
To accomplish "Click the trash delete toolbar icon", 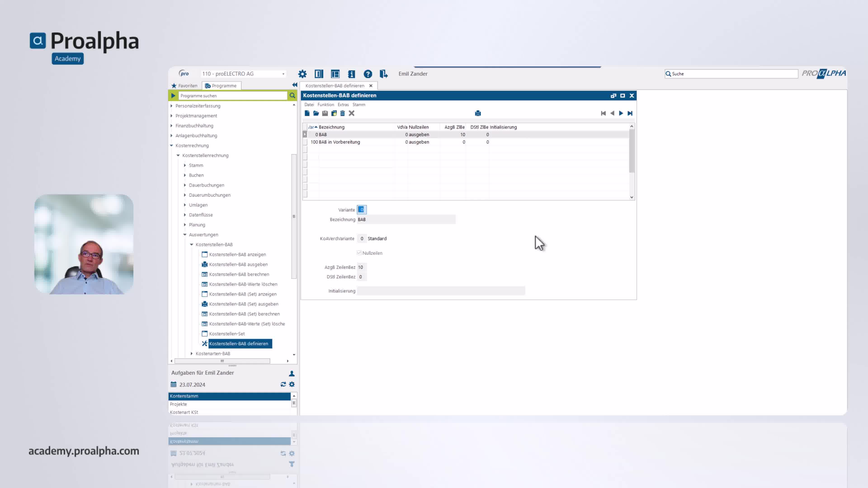I will (342, 113).
